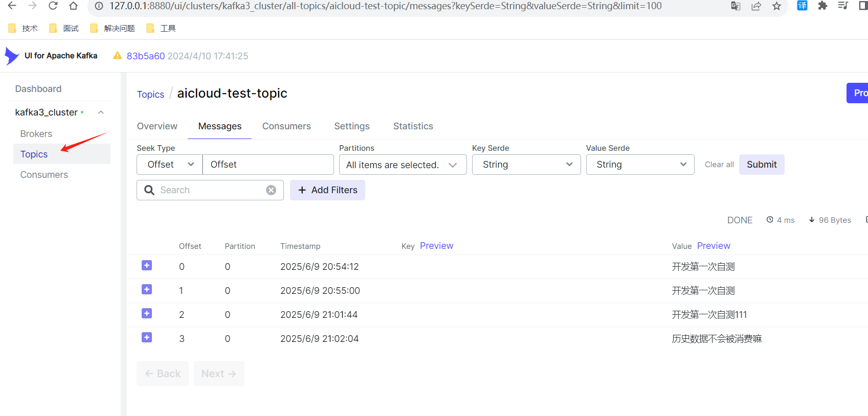Collapse the kafka3_cluster sidebar section
Viewport: 868px width, 416px height.
click(101, 112)
